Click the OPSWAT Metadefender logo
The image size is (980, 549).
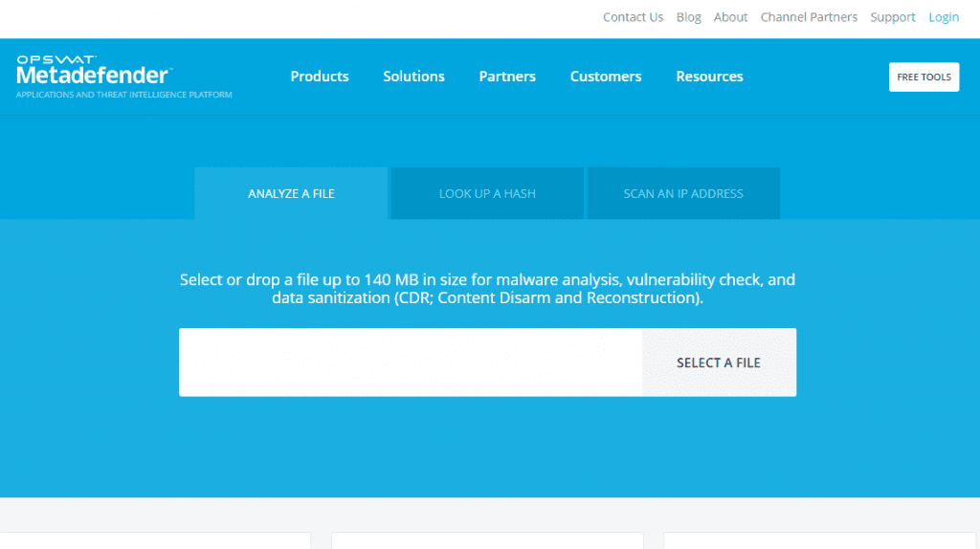coord(95,70)
